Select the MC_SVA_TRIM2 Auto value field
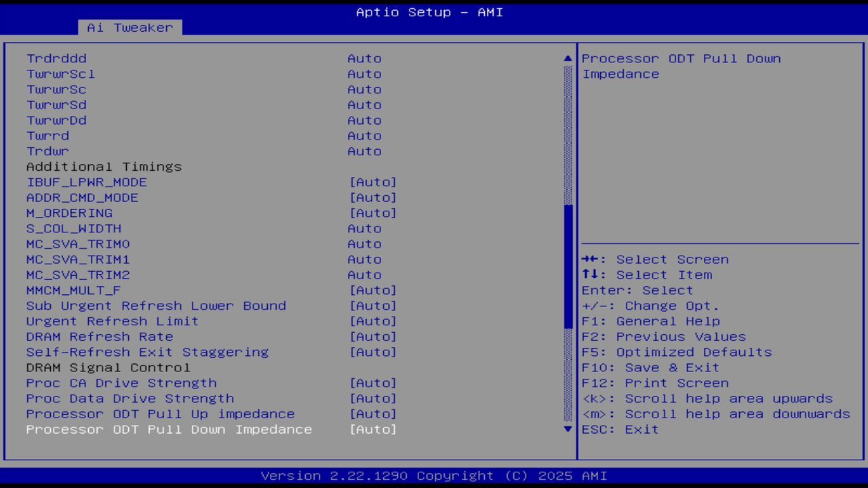Viewport: 868px width, 488px height. [365, 275]
